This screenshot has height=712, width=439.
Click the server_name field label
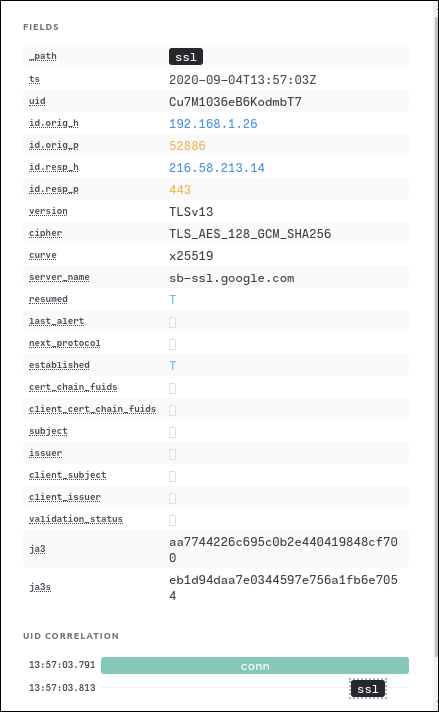click(x=59, y=277)
